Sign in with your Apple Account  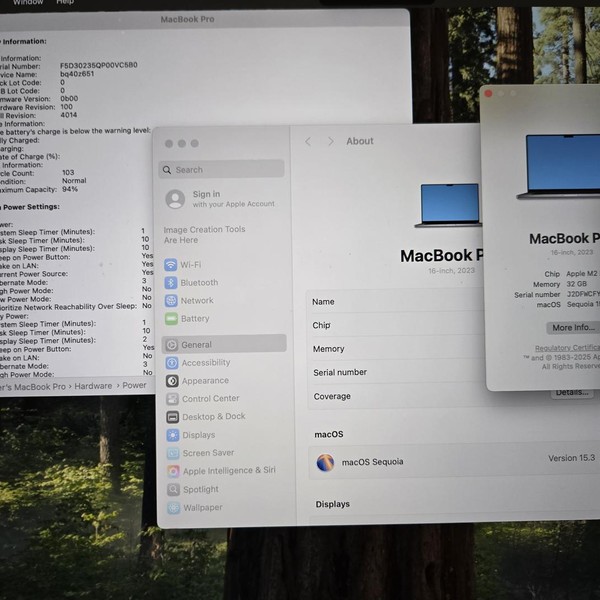(220, 199)
